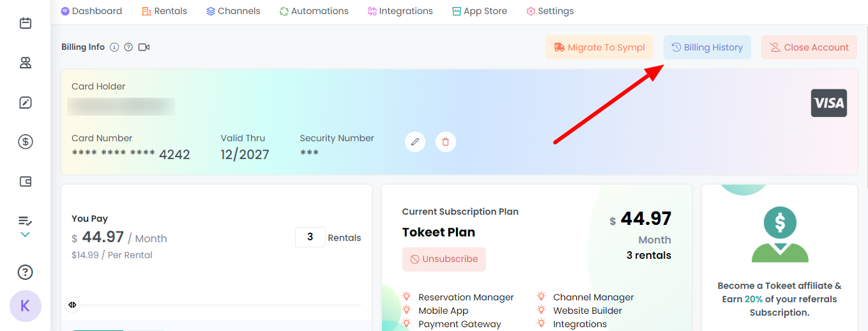Click the info icon beside Billing Info
Image resolution: width=868 pixels, height=331 pixels.
point(114,47)
